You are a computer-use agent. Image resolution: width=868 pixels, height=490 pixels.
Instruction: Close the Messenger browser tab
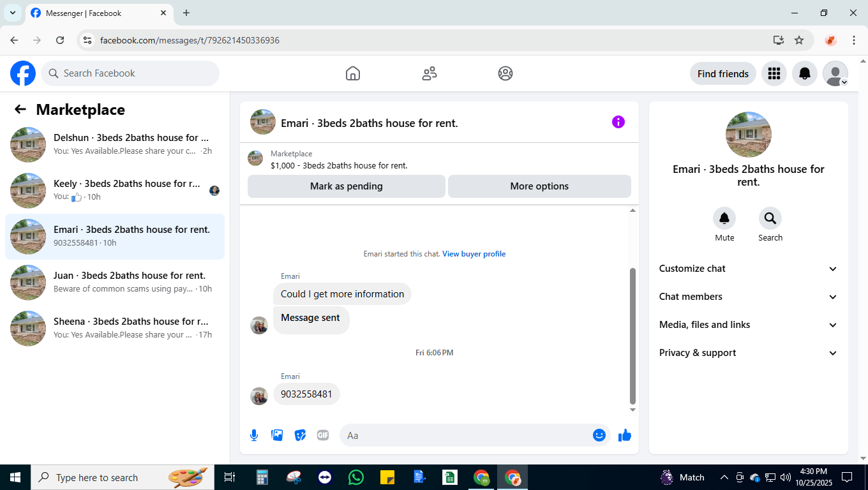[163, 13]
